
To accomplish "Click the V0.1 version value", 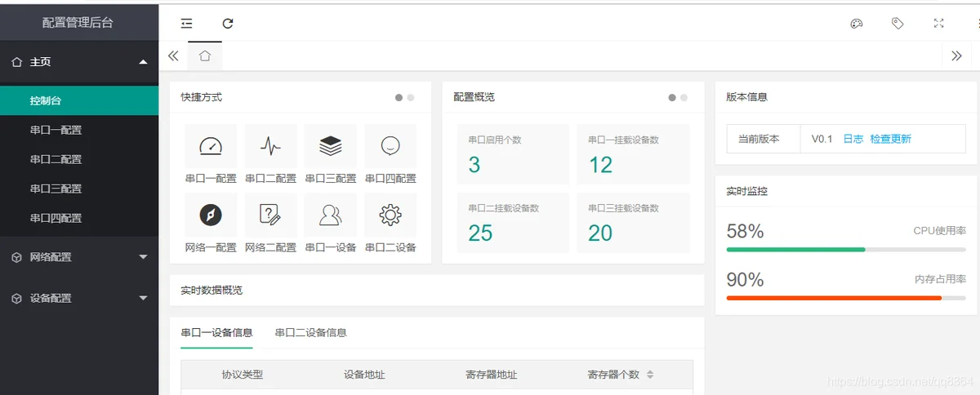I will tap(822, 139).
